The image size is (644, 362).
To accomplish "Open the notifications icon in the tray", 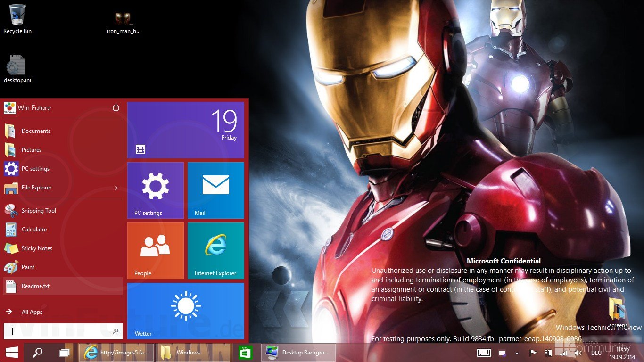I will (503, 353).
